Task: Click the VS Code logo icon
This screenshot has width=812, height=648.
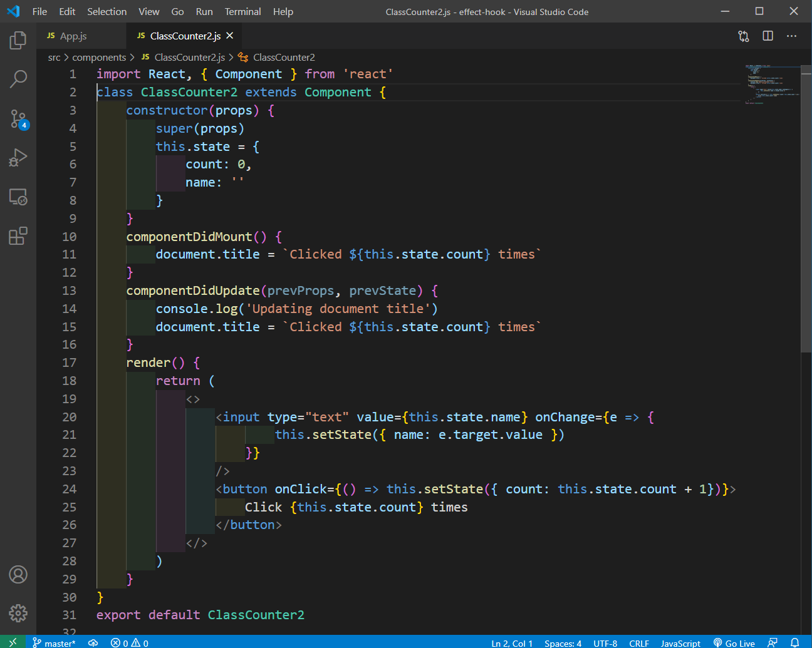Action: pos(13,11)
